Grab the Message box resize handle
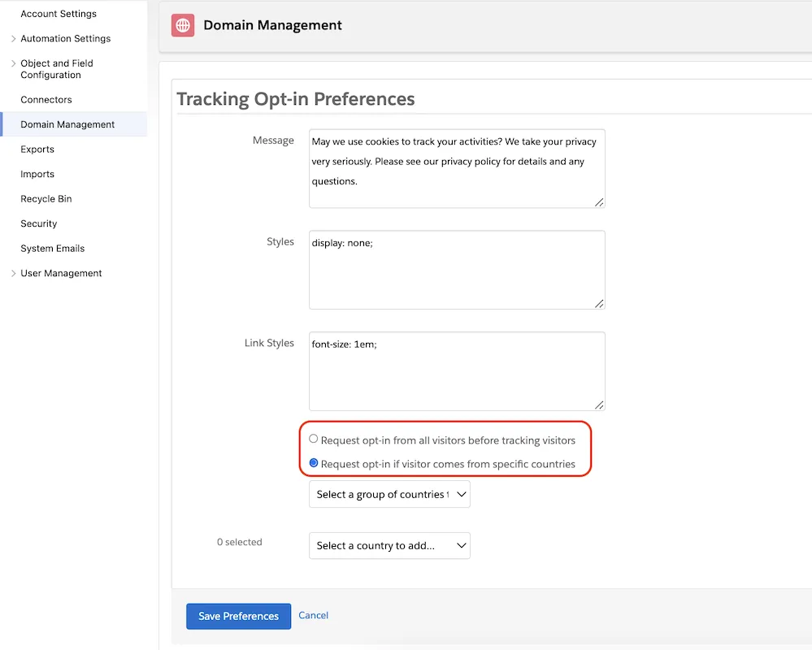Viewport: 812px width, 650px height. point(599,202)
